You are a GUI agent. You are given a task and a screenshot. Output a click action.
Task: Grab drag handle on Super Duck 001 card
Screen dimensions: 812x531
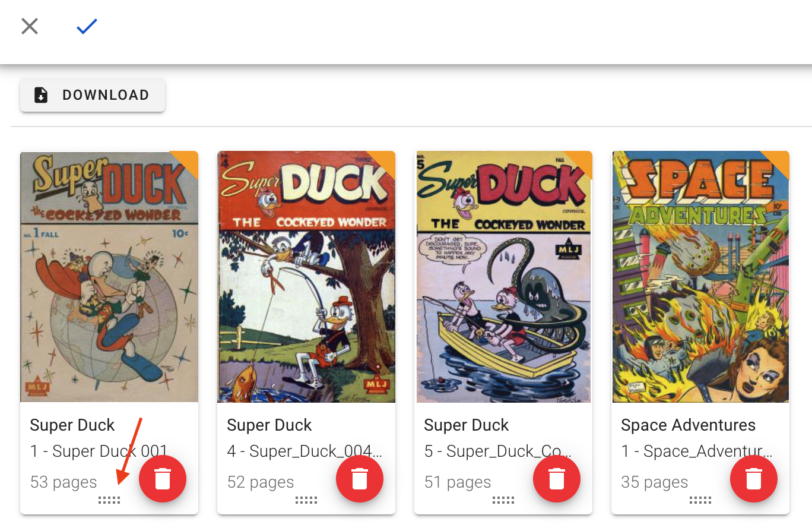click(x=109, y=501)
